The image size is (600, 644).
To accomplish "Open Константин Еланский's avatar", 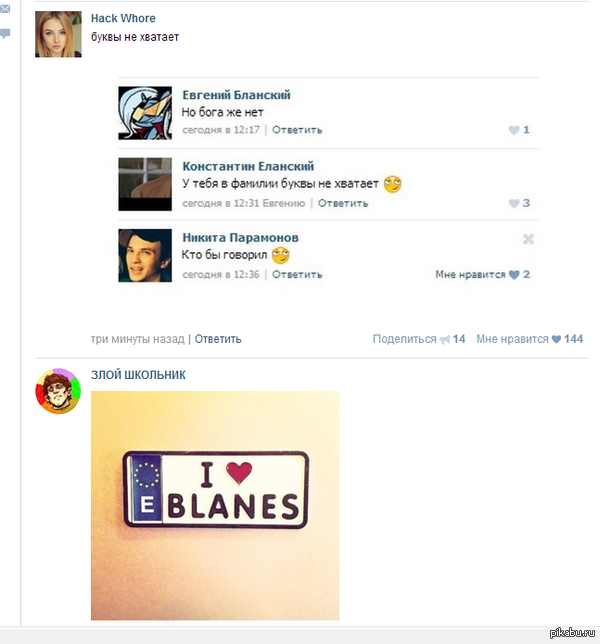I will point(145,184).
